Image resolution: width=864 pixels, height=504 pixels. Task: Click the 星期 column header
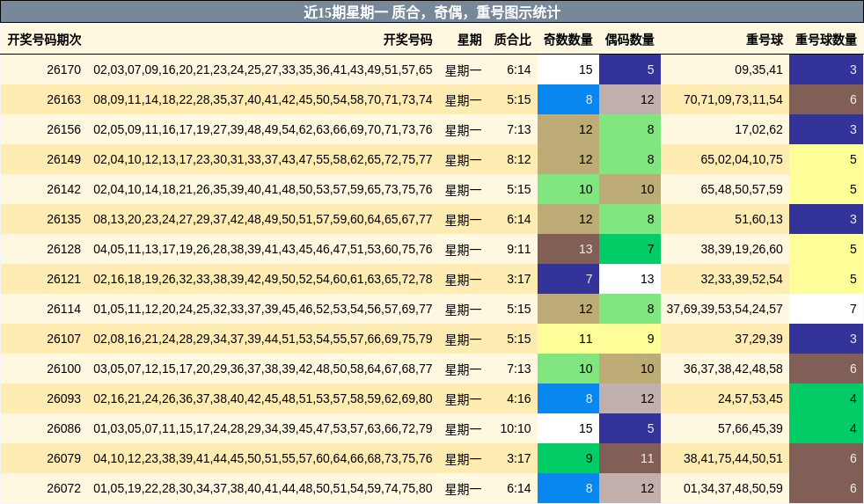470,40
